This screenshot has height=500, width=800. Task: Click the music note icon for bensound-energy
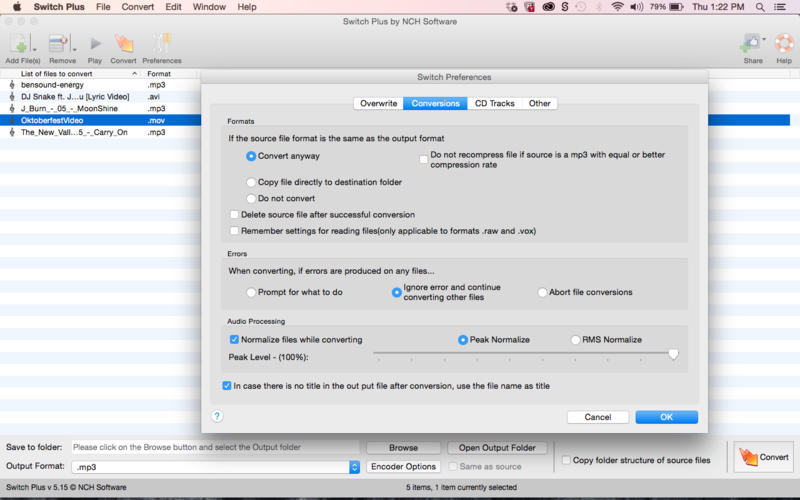(x=12, y=85)
